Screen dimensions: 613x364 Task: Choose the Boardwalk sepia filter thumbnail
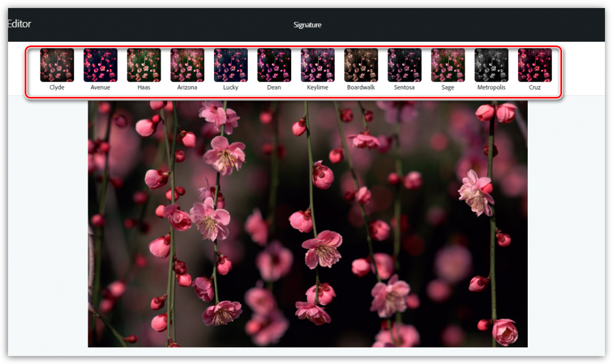[x=361, y=65]
